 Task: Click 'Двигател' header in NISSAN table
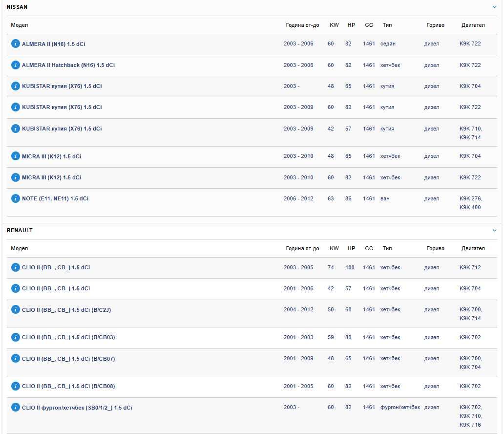point(473,25)
